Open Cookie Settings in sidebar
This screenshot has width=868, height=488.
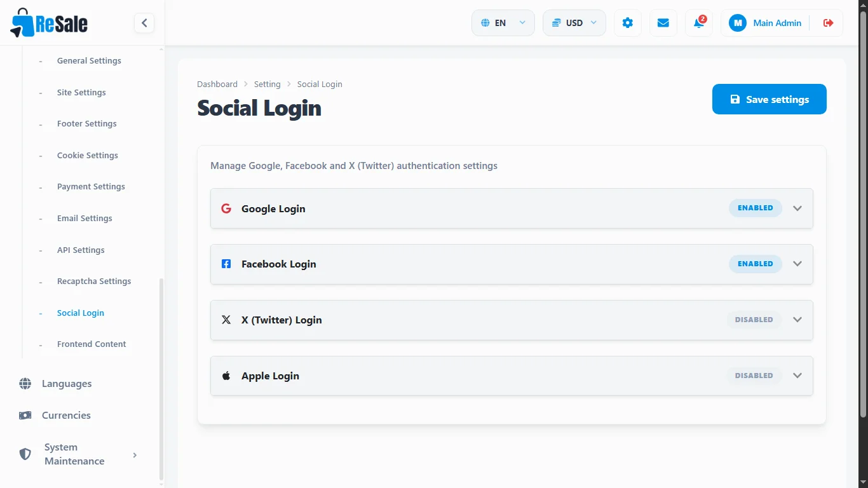click(x=88, y=156)
